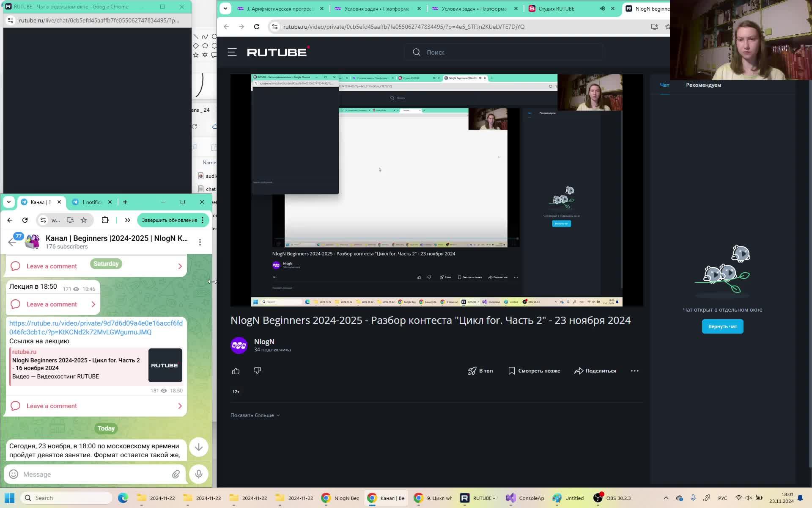Open the RUTUBE hamburger menu
This screenshot has height=508, width=812.
pyautogui.click(x=232, y=52)
